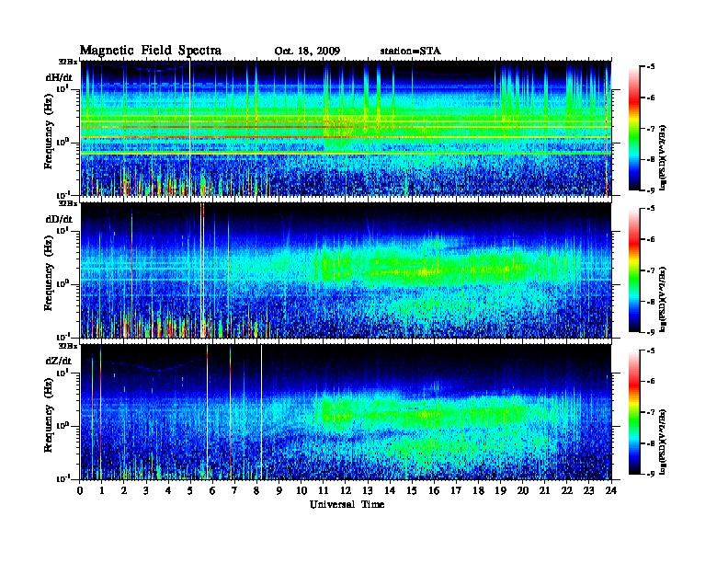Screen dimensions: 728x563
Task: Click the "-7" tick of dD/dt color bar
Action: point(650,270)
